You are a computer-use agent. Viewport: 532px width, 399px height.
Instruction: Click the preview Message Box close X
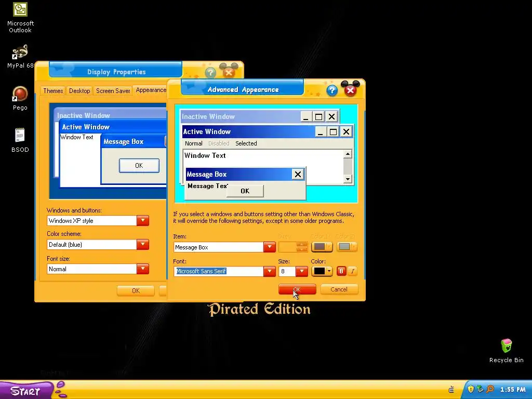coord(298,175)
